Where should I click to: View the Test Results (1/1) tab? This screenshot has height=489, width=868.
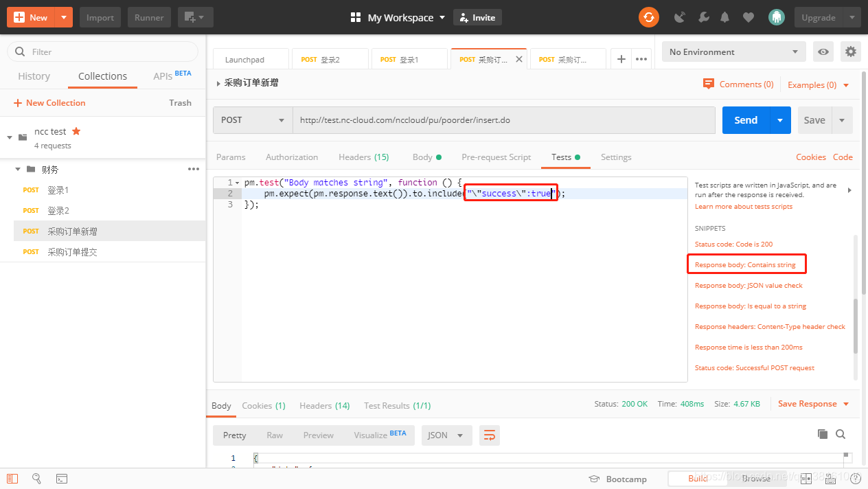(398, 406)
